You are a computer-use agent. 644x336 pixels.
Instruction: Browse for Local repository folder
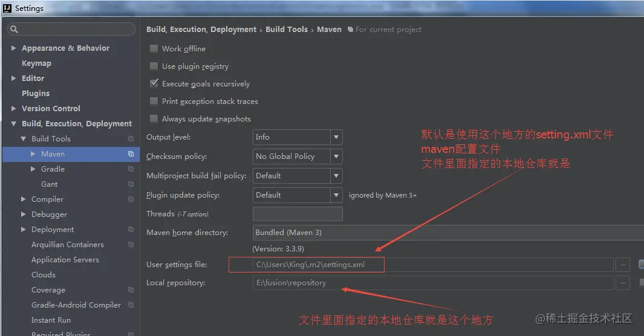(623, 283)
